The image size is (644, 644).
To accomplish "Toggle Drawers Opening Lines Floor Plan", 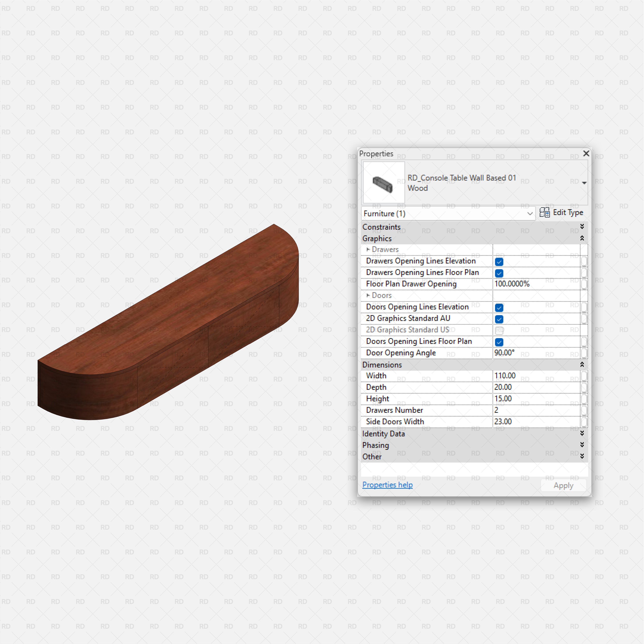I will click(x=499, y=273).
